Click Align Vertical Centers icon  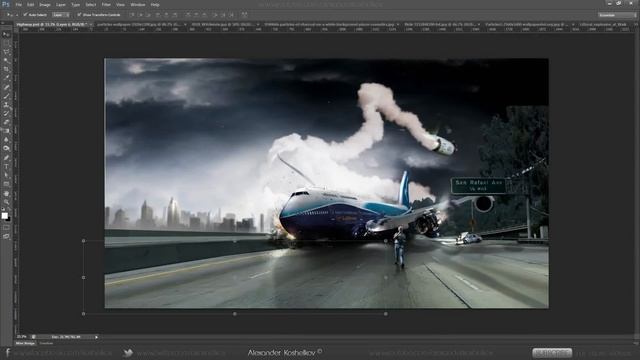(140, 15)
